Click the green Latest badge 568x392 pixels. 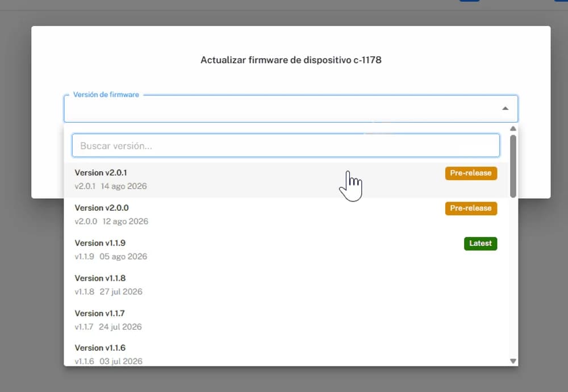[x=481, y=244]
